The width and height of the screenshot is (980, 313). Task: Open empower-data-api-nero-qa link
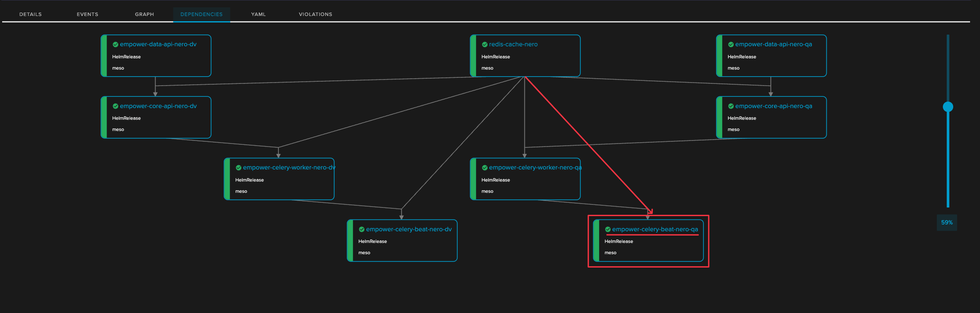point(774,45)
